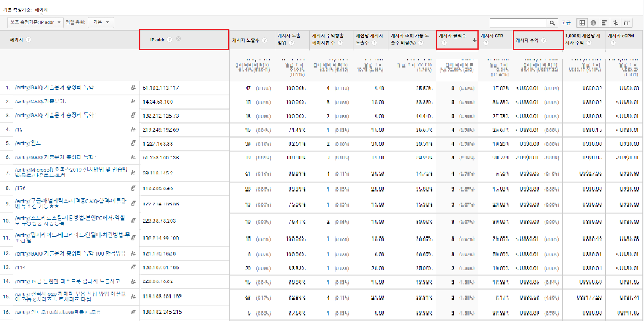The width and height of the screenshot is (644, 321).
Task: Click the table search input field
Action: click(x=518, y=23)
